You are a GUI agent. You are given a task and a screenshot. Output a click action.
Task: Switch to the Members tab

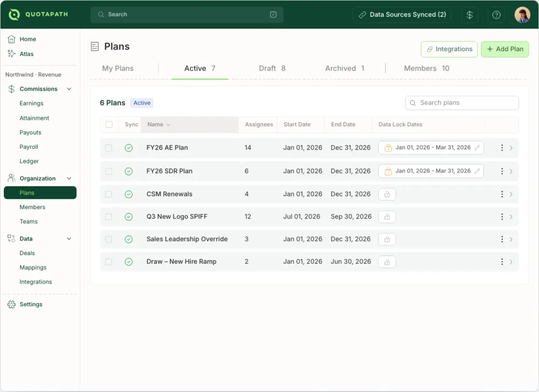[426, 68]
